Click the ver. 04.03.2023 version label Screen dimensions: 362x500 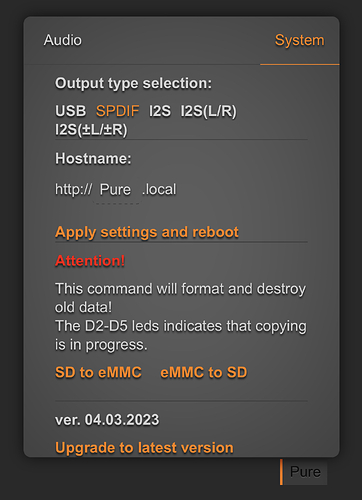coord(107,420)
